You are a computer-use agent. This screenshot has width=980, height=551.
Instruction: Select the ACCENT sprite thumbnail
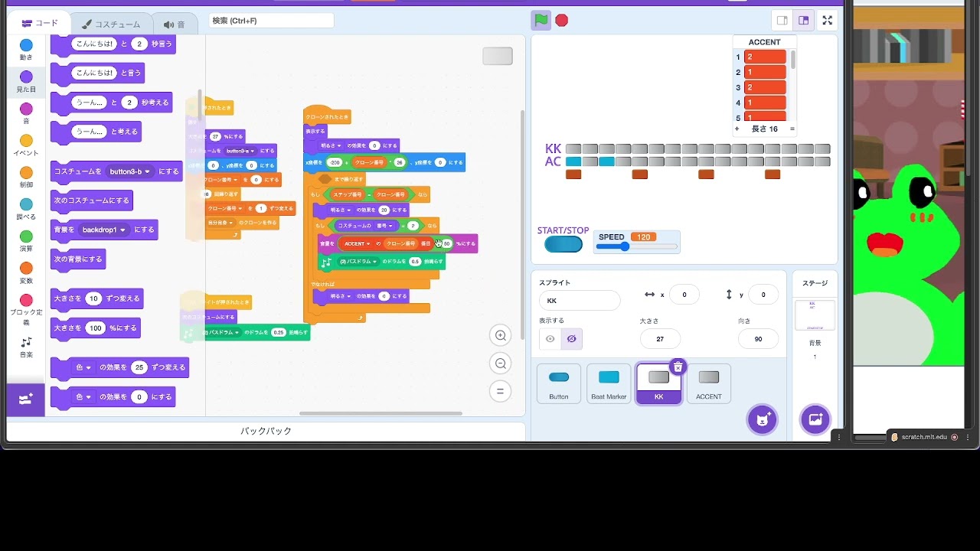point(709,384)
